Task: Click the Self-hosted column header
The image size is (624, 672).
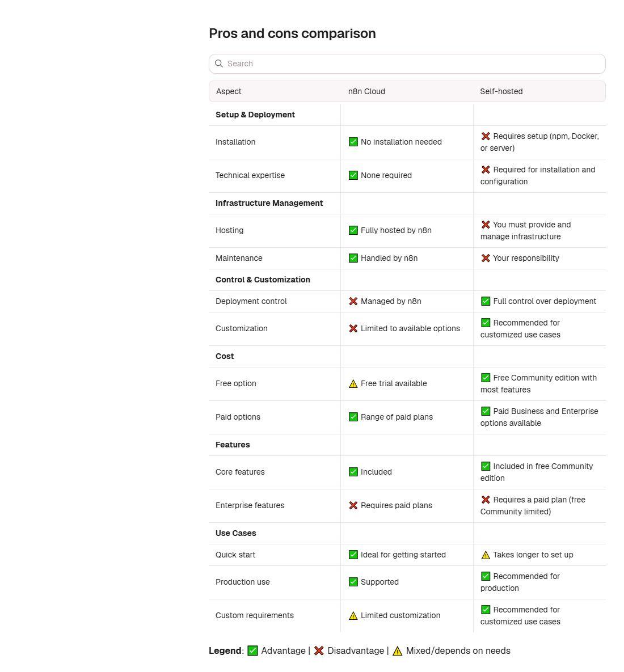Action: click(501, 91)
